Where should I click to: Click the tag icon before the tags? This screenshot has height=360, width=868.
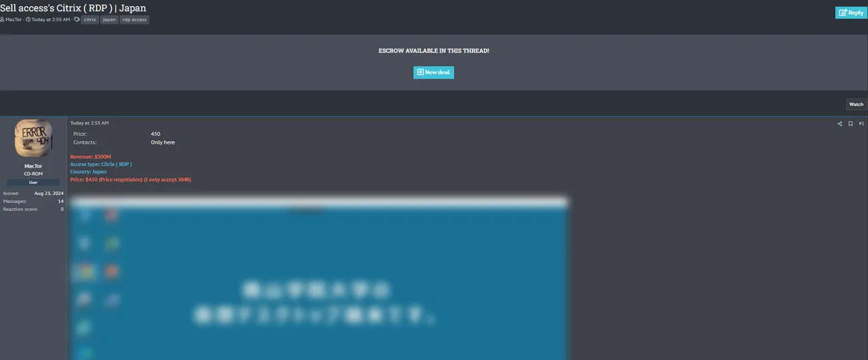pyautogui.click(x=77, y=20)
